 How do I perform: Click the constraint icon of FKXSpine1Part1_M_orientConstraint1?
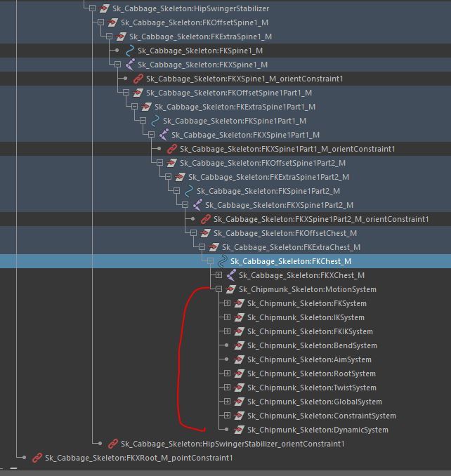pyautogui.click(x=171, y=149)
